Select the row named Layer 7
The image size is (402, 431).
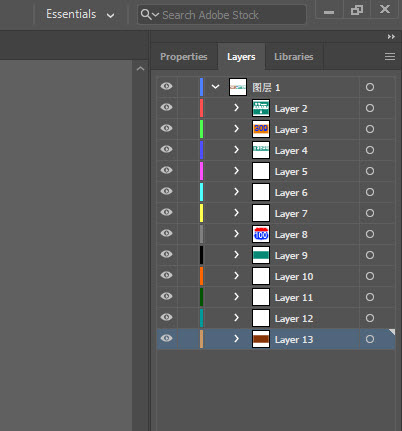[x=276, y=213]
